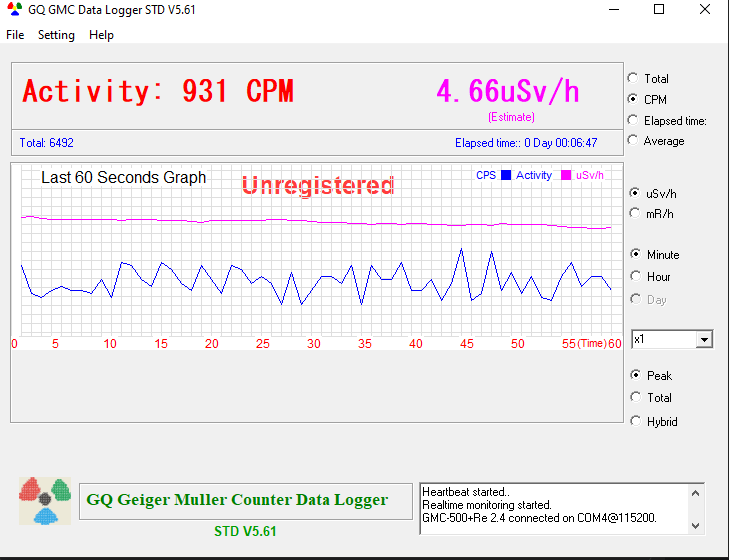The width and height of the screenshot is (729, 560).
Task: Click the green 'STD V5.61' version text
Action: coord(245,531)
